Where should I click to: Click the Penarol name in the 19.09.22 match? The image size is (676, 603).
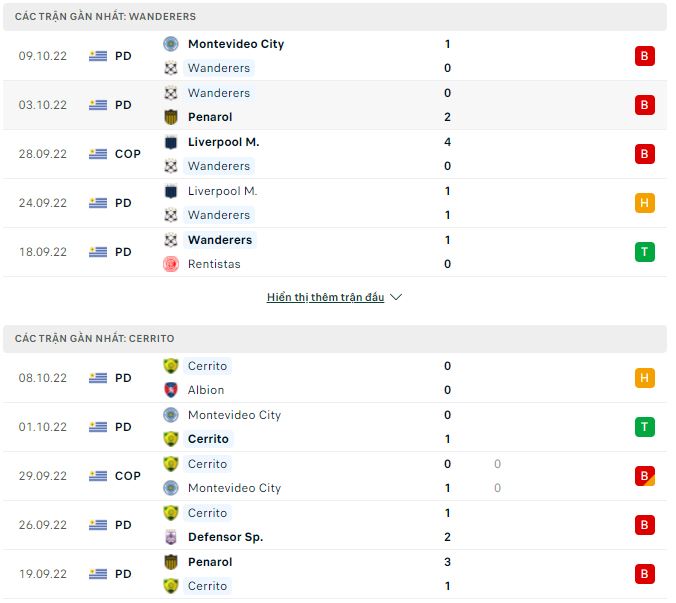210,562
